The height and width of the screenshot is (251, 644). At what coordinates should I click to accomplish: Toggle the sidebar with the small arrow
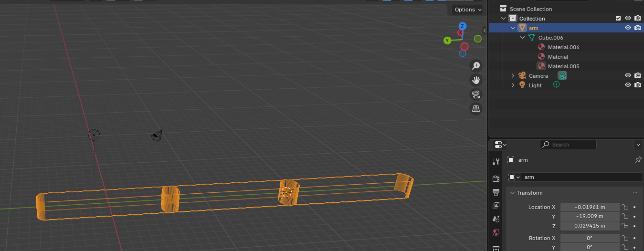(x=485, y=30)
